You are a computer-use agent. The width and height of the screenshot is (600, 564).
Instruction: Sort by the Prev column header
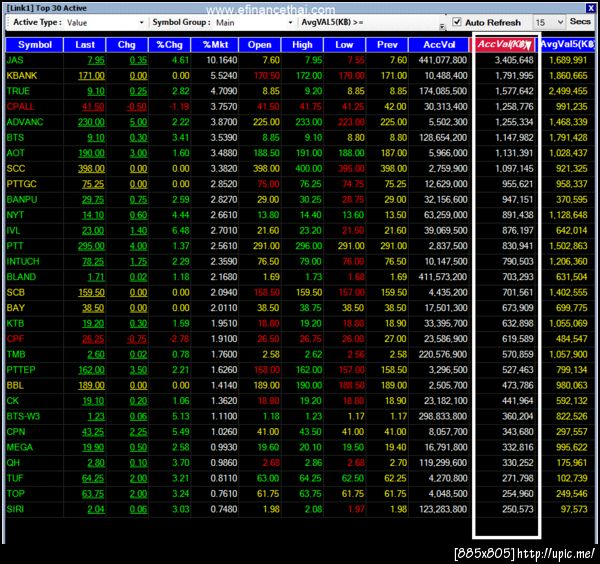click(x=387, y=45)
